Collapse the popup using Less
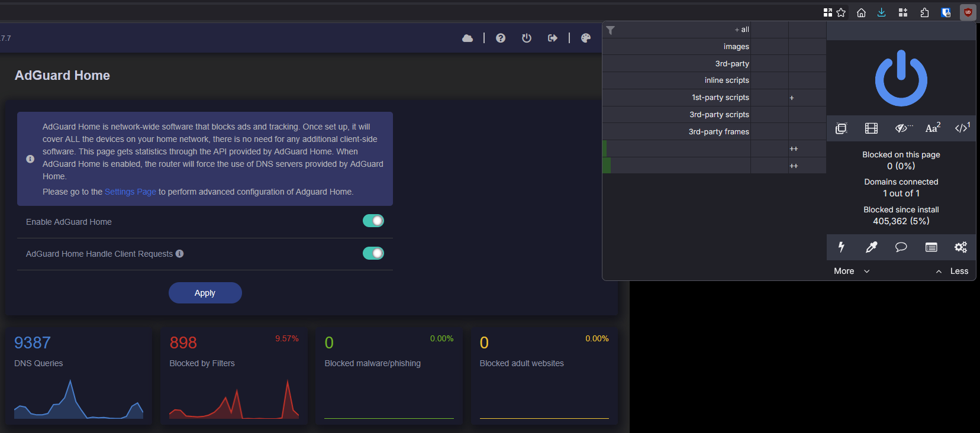Image resolution: width=980 pixels, height=433 pixels. pyautogui.click(x=952, y=271)
